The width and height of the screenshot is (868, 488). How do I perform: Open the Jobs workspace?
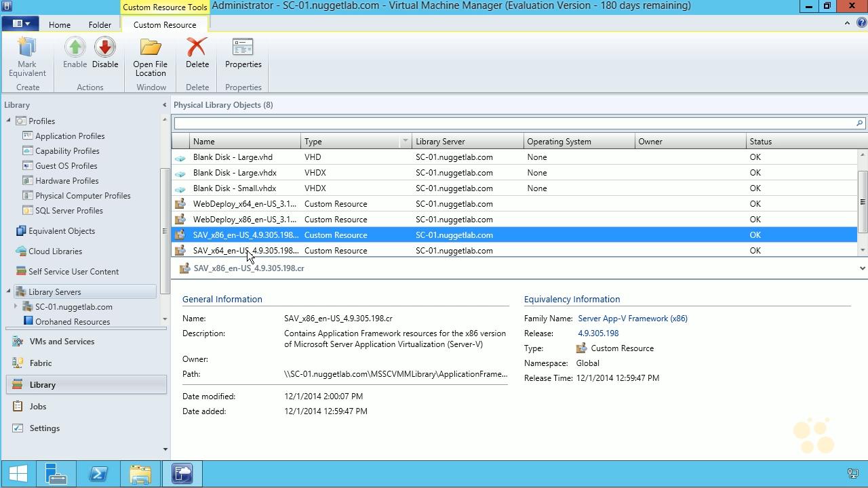(39, 406)
